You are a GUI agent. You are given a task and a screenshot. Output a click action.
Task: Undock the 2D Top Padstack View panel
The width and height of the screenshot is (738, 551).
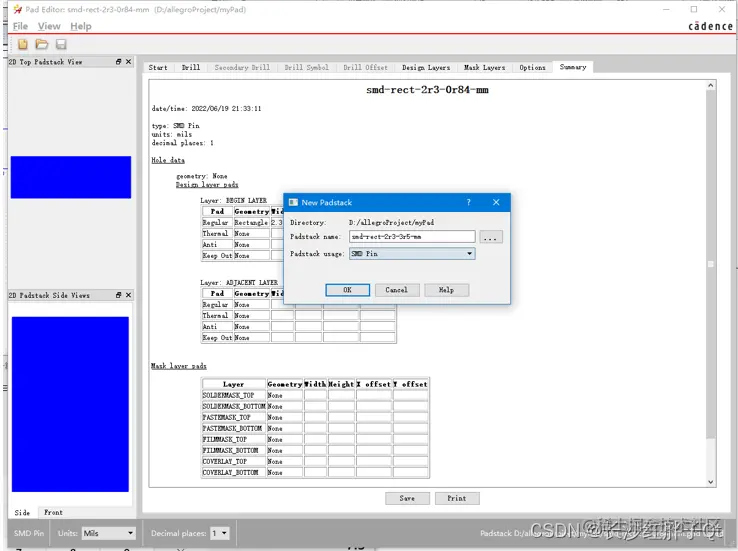(x=119, y=62)
